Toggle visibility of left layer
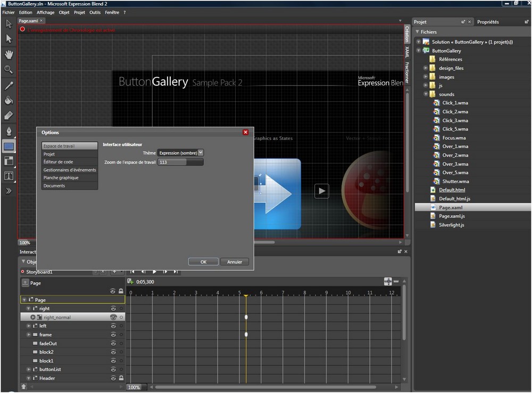Image resolution: width=532 pixels, height=393 pixels. pos(113,326)
